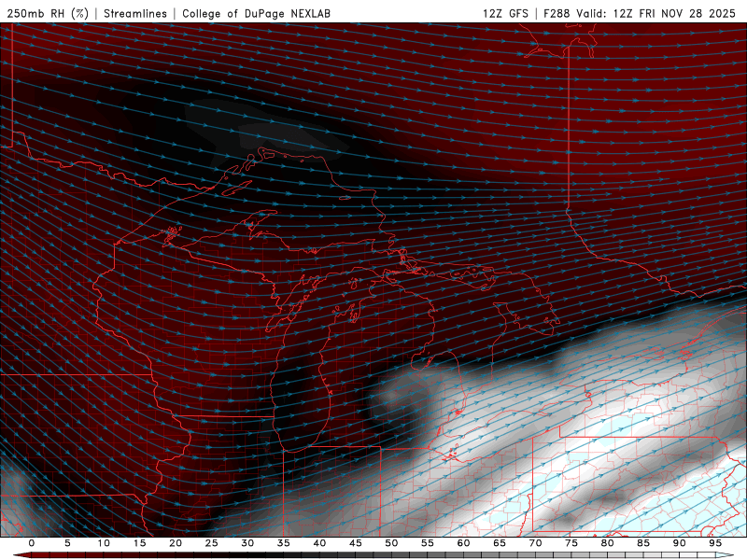Click 'Valid: 12Z FRI NOV 28 2025' text
Screen dimensions: 747x560
pos(656,13)
